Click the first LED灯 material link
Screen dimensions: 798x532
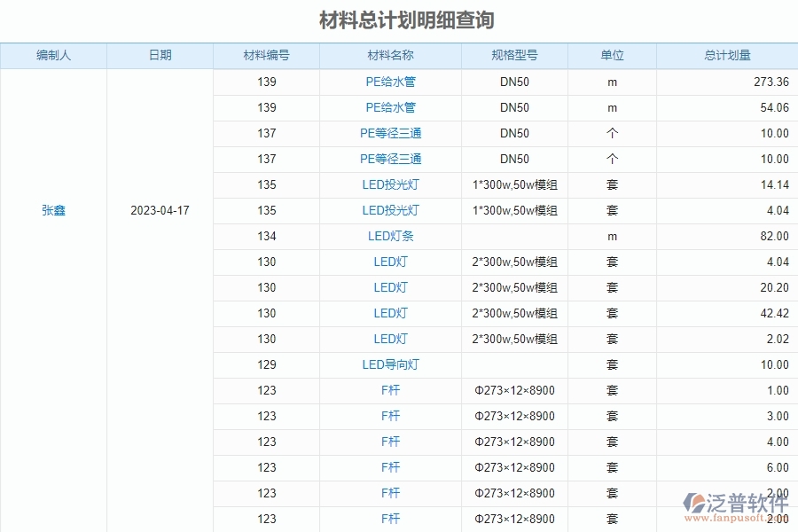(391, 262)
